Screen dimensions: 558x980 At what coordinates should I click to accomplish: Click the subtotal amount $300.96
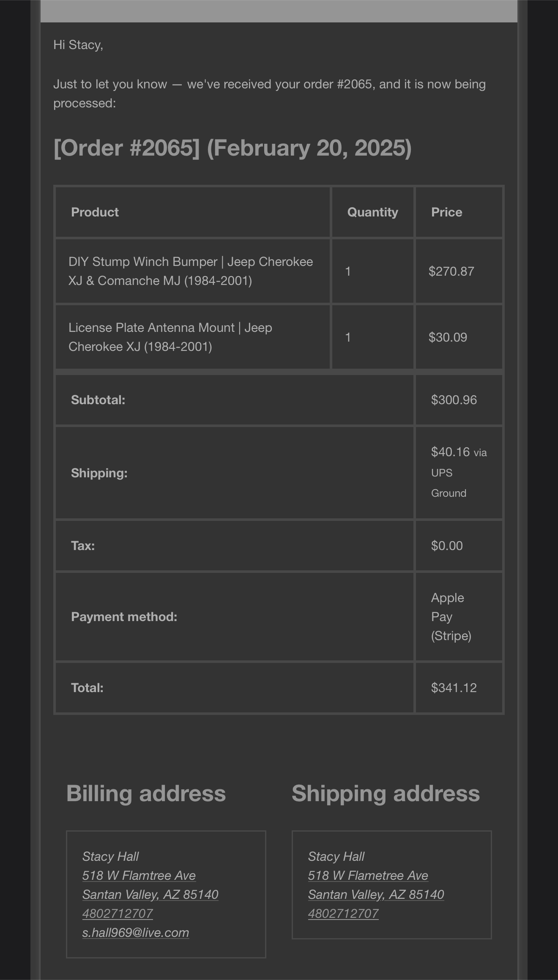pos(454,400)
